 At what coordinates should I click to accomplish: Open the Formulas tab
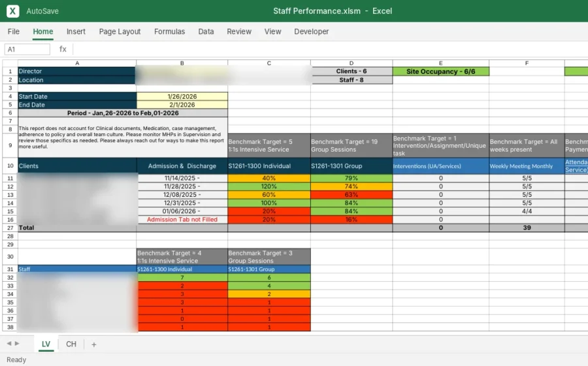tap(169, 31)
